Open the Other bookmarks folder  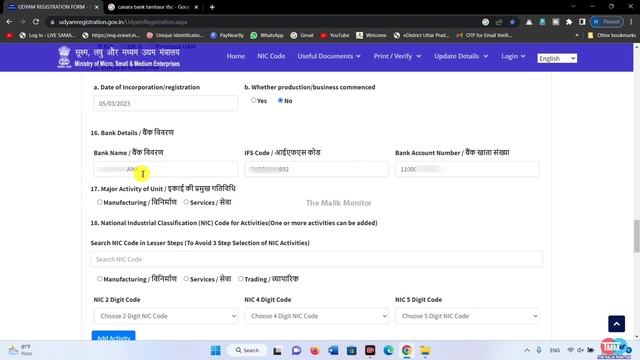[x=611, y=36]
